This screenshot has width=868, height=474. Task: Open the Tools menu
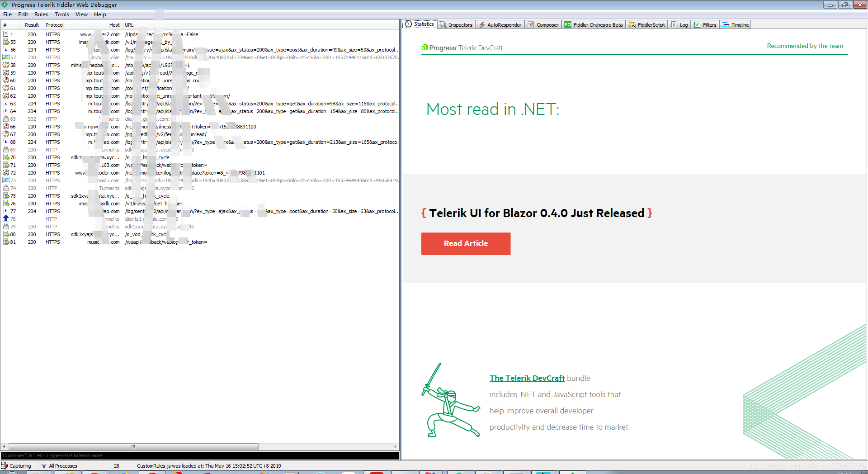(62, 14)
